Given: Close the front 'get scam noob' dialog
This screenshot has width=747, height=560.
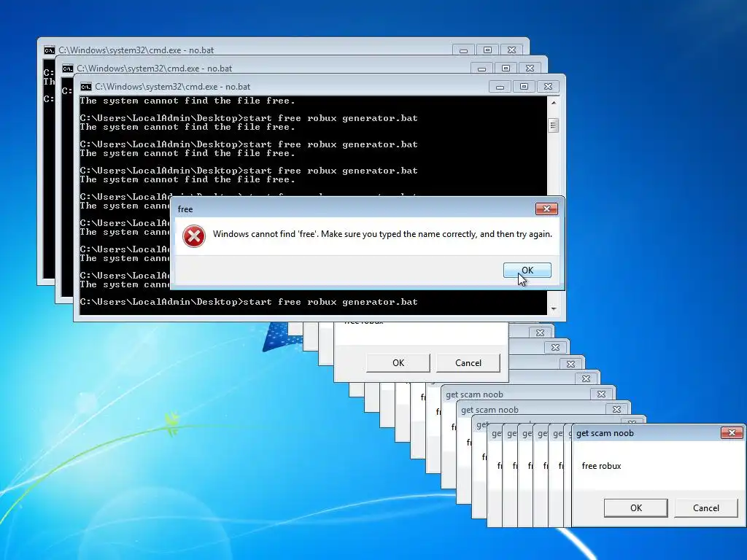Looking at the screenshot, I should click(732, 432).
